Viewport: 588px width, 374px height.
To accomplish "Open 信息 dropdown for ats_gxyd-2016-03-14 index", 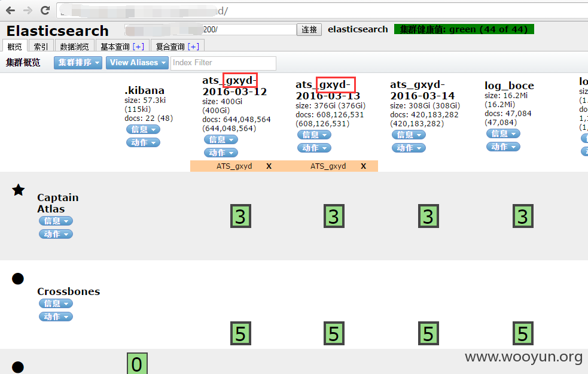I will [x=409, y=135].
